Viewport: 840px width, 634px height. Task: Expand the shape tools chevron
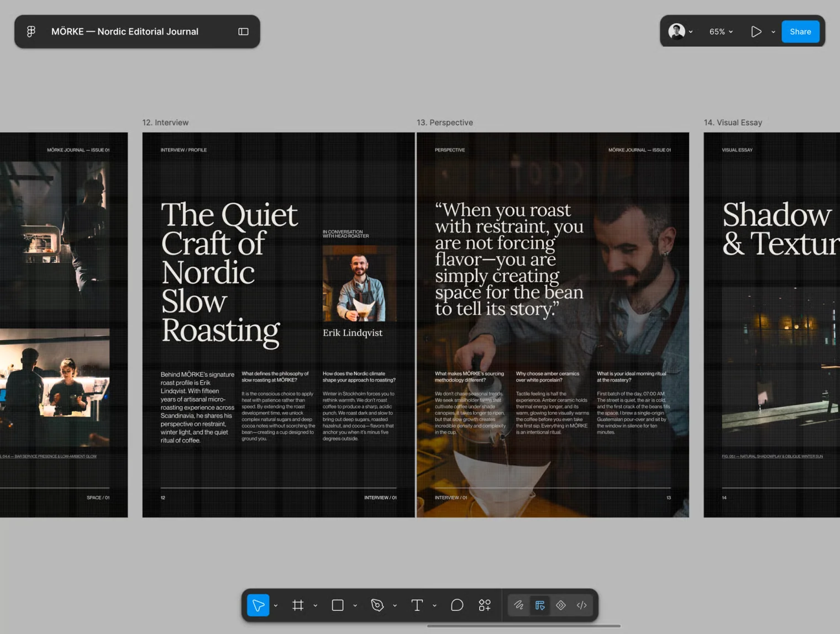click(355, 606)
